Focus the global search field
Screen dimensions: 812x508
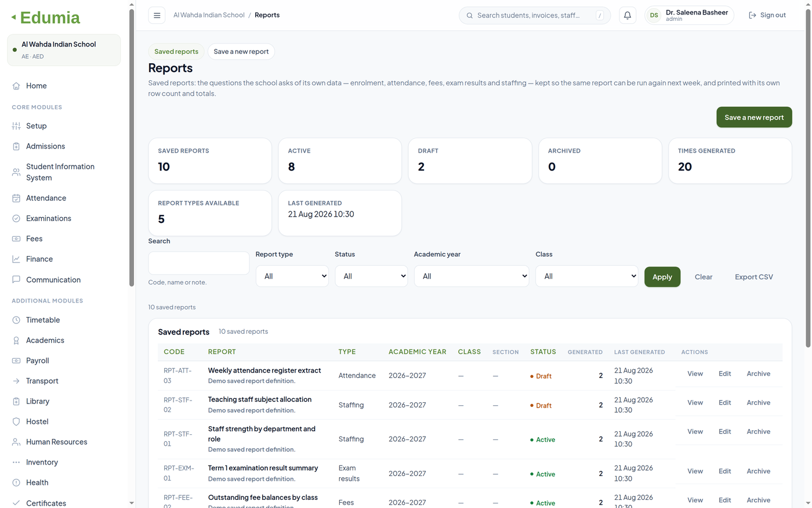(534, 15)
